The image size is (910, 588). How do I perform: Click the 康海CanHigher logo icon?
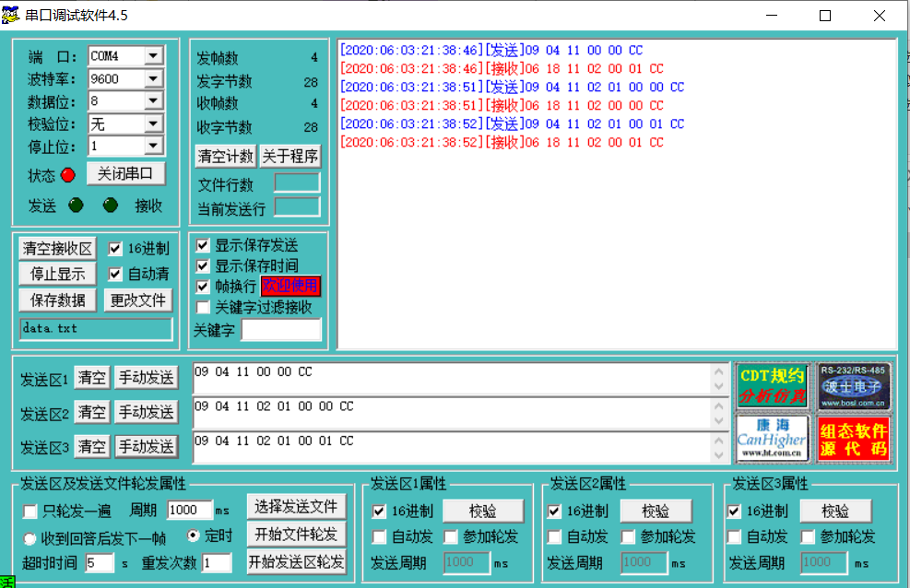(772, 438)
